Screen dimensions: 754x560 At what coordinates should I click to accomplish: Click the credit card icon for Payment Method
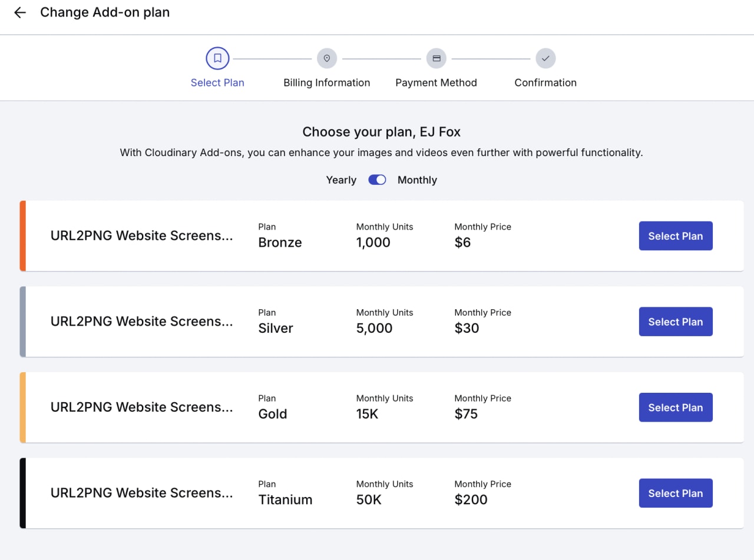[436, 58]
